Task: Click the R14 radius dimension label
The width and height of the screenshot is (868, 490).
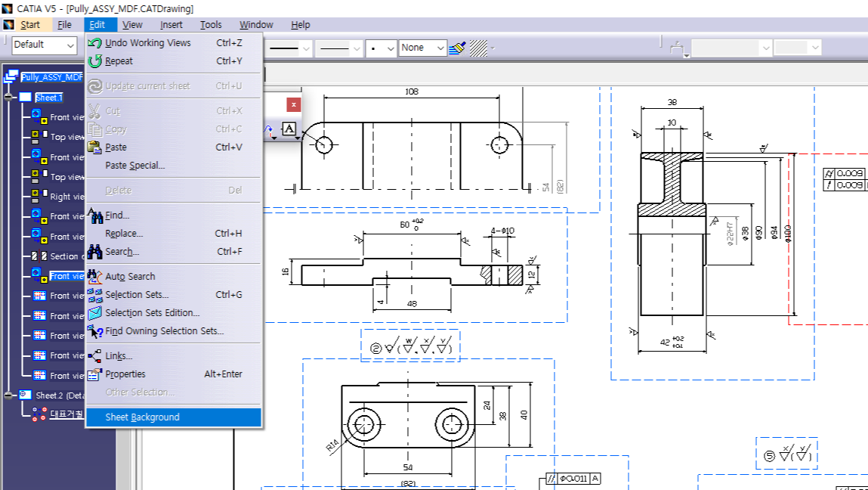Action: click(332, 446)
